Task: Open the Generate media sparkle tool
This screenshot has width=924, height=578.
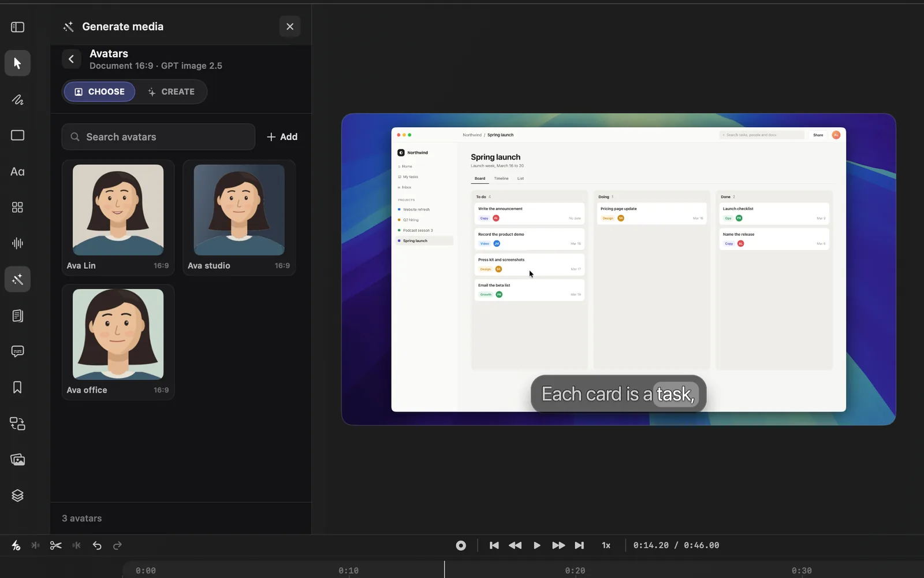Action: coord(17,280)
